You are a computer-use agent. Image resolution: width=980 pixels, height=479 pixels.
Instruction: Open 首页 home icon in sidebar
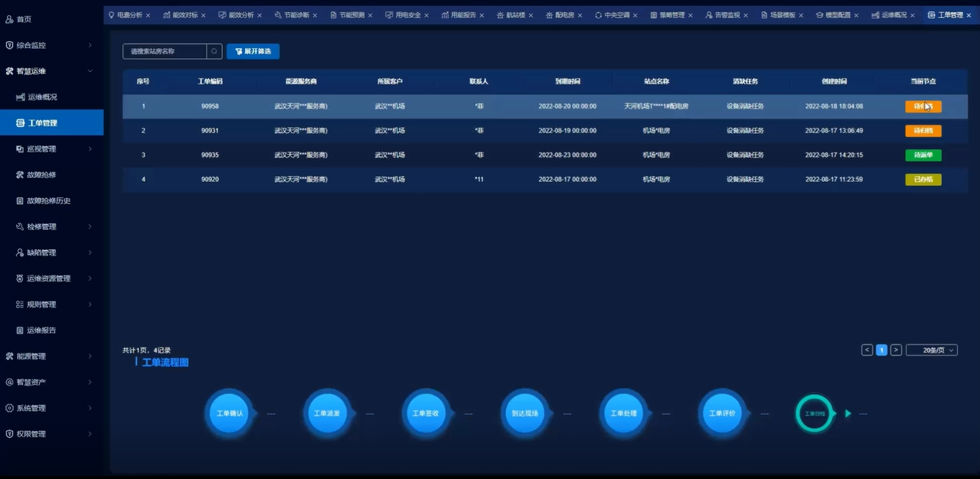tap(9, 19)
